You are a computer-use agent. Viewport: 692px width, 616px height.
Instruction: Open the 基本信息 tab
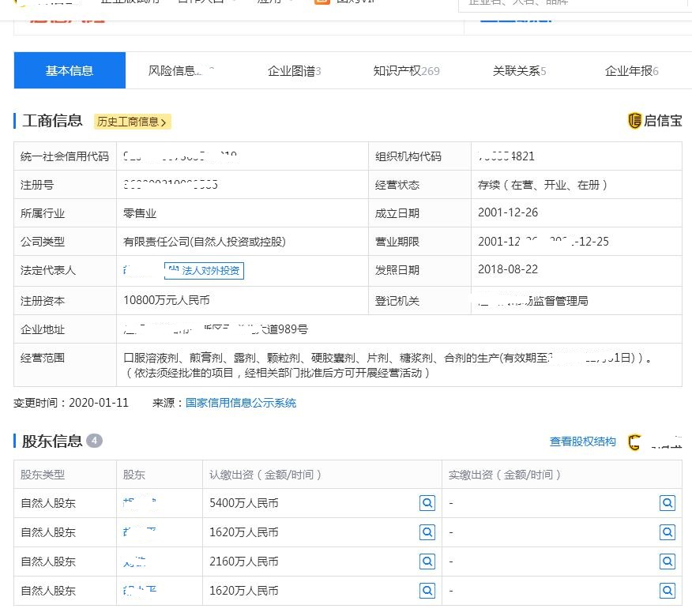click(x=70, y=70)
